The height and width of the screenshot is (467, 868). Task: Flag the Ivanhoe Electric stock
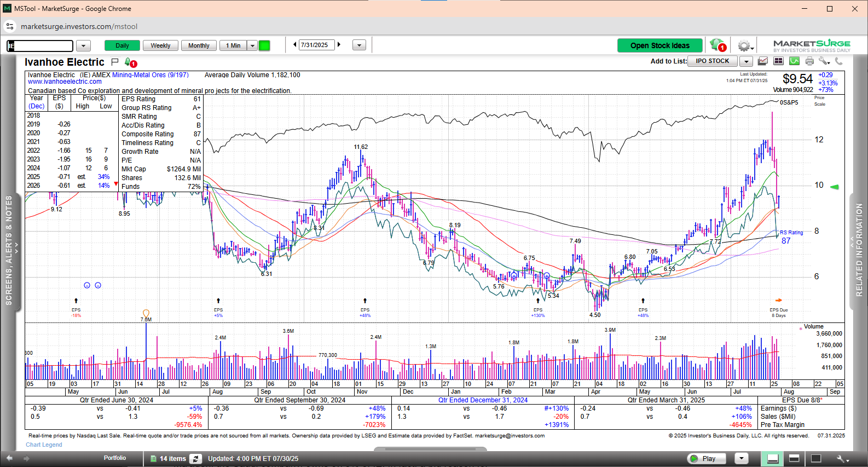pyautogui.click(x=115, y=62)
